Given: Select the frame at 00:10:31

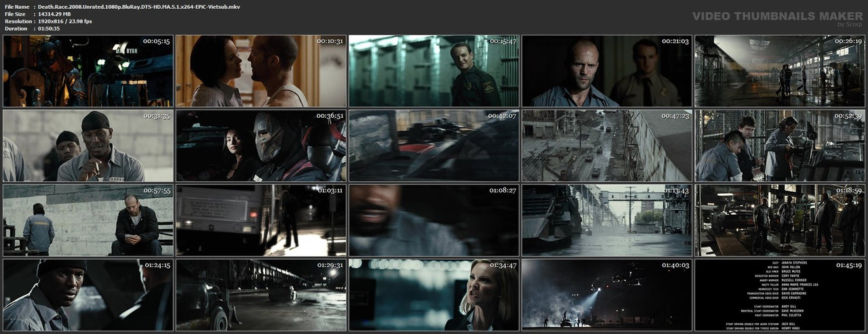Looking at the screenshot, I should (x=261, y=71).
